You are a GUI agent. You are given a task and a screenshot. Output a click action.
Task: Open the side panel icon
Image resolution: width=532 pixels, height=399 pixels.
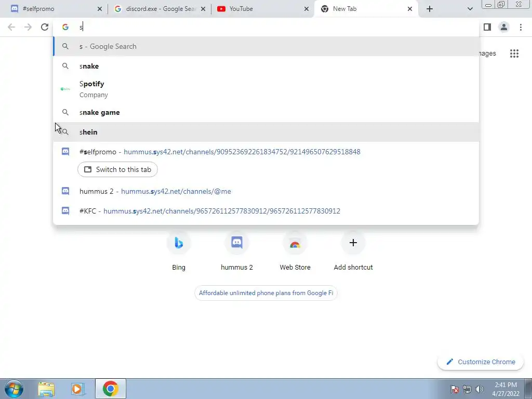pyautogui.click(x=487, y=27)
